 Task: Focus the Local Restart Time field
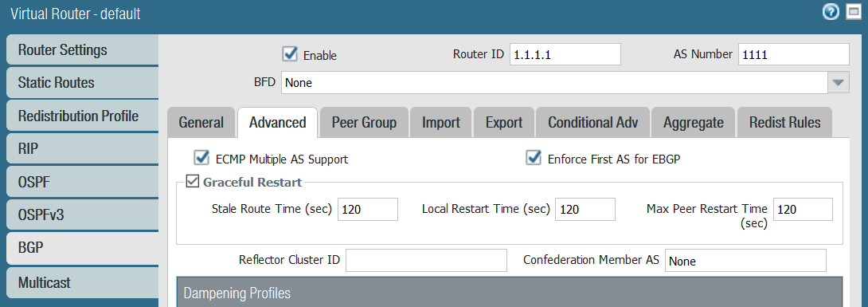click(x=585, y=209)
